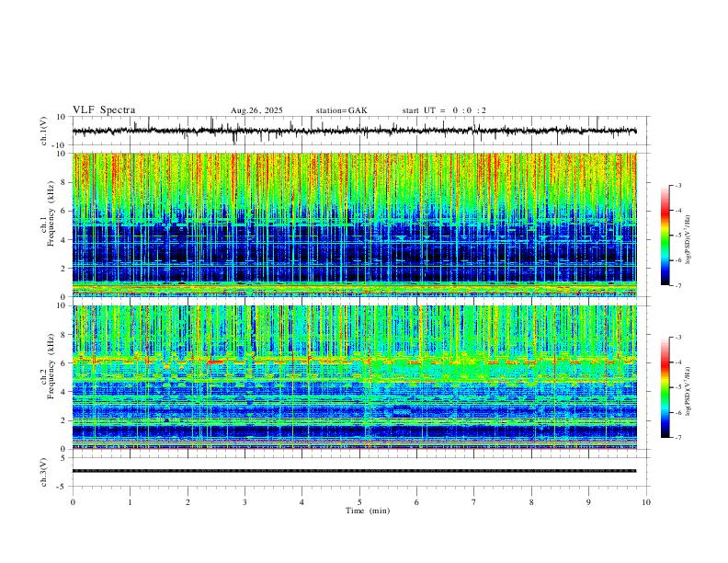The image size is (728, 563).
Task: Click the ch.1 black waveform trace
Action: click(354, 131)
